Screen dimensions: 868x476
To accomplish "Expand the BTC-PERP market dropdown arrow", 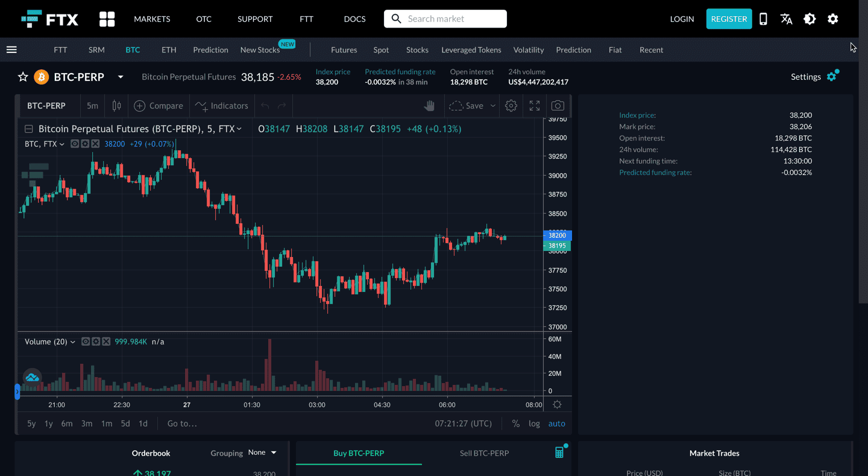I will [x=121, y=77].
